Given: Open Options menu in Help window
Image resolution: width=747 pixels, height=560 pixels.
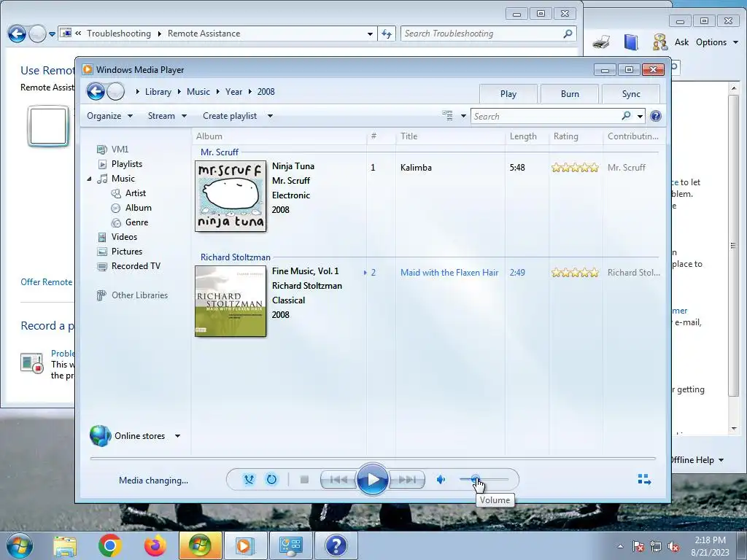Looking at the screenshot, I should click(716, 42).
